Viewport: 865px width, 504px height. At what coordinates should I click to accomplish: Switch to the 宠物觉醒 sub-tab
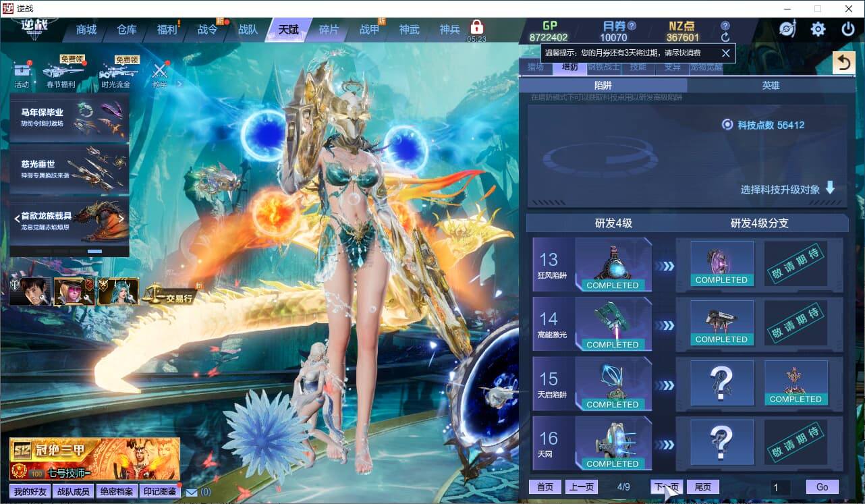(x=706, y=67)
